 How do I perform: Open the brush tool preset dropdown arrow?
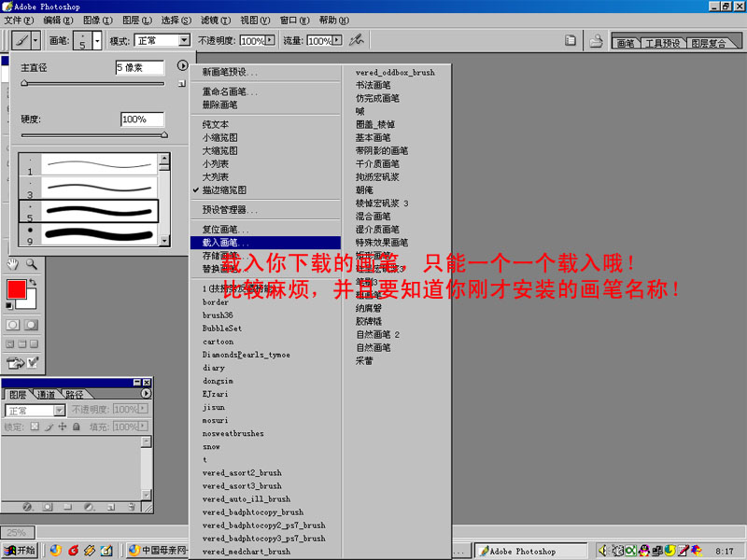click(35, 40)
